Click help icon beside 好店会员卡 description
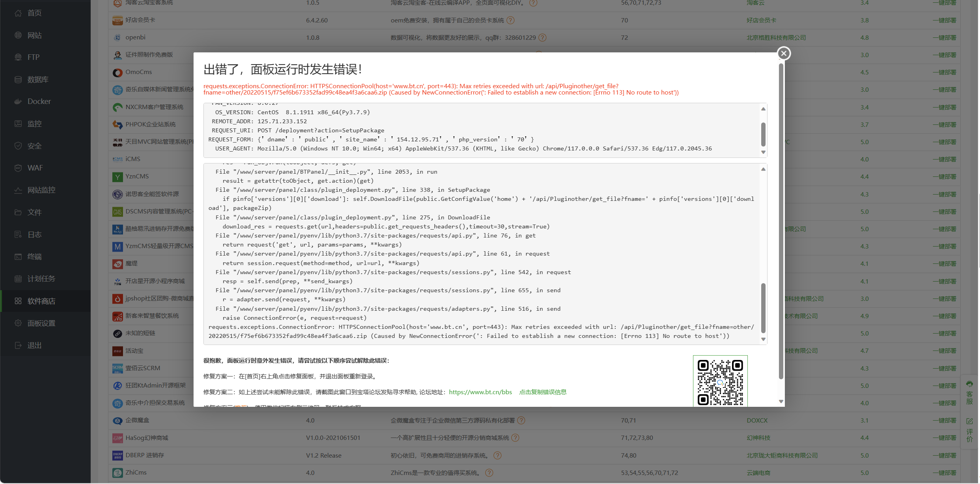The height and width of the screenshot is (484, 980). click(x=510, y=20)
